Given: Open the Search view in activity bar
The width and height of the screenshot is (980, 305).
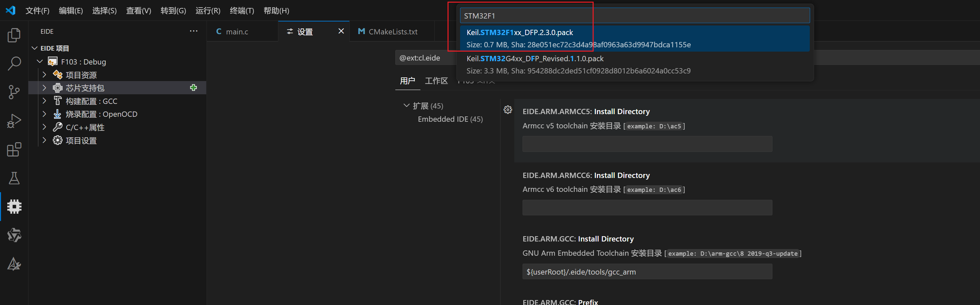Looking at the screenshot, I should coord(14,64).
